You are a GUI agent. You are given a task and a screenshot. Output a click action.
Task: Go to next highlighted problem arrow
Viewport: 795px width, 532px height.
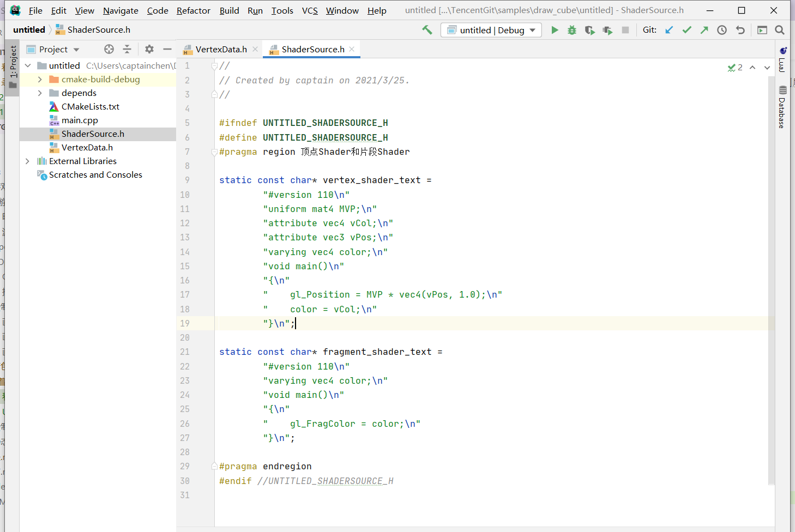767,68
